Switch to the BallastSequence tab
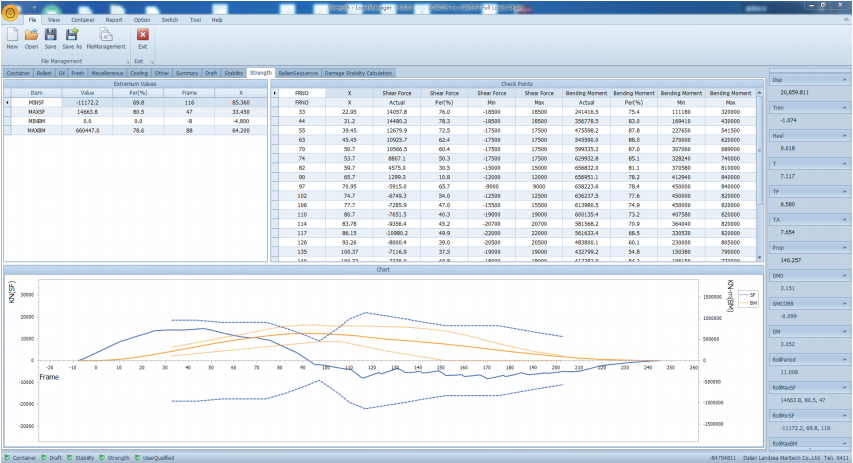The image size is (853, 463). (298, 73)
